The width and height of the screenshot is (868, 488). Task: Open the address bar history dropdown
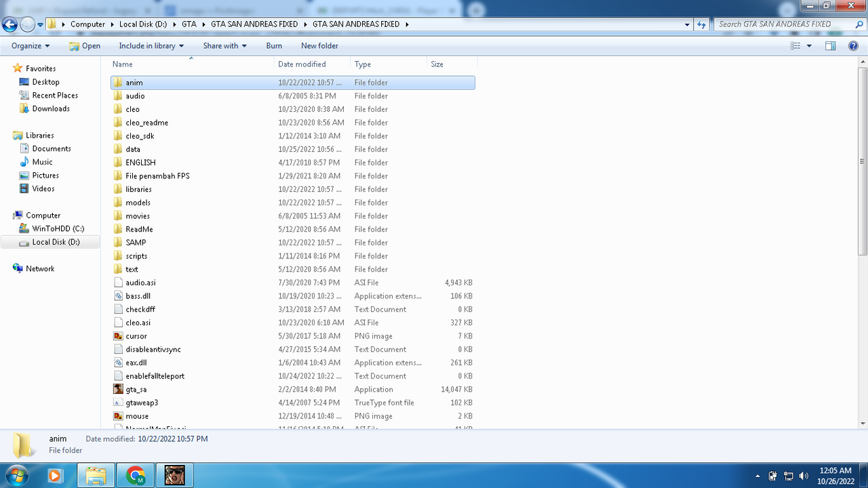(688, 24)
